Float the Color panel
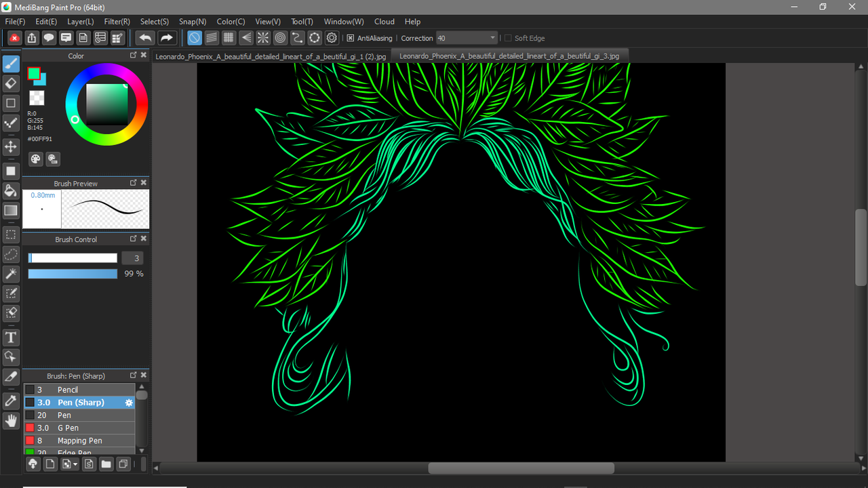This screenshot has height=488, width=868. coord(134,56)
